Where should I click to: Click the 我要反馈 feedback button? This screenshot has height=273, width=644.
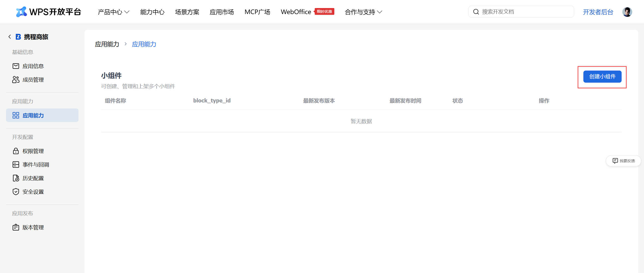623,161
